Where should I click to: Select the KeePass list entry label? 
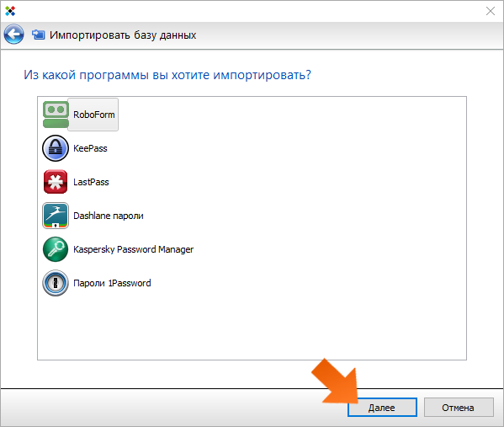90,148
